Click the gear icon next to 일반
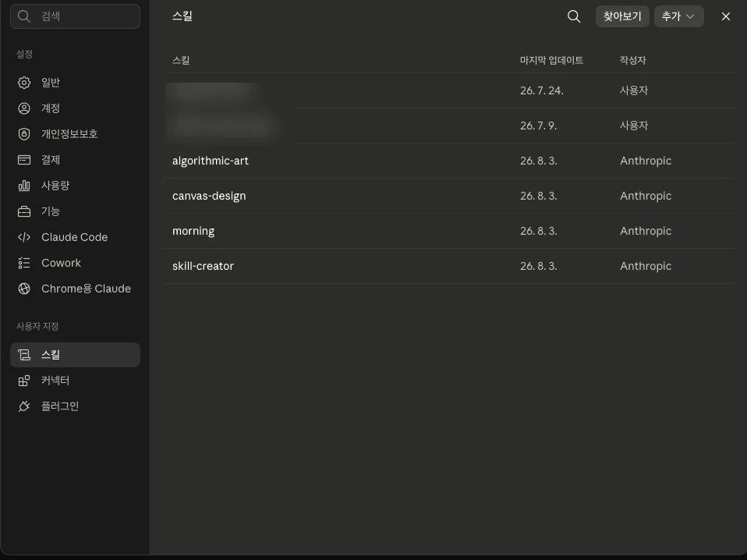Image resolution: width=747 pixels, height=560 pixels. pos(24,83)
